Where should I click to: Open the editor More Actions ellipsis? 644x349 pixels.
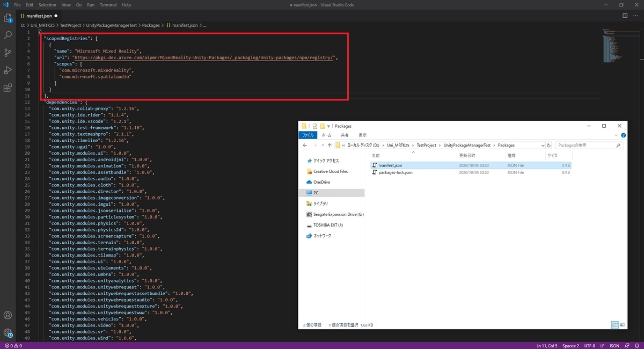pyautogui.click(x=636, y=16)
